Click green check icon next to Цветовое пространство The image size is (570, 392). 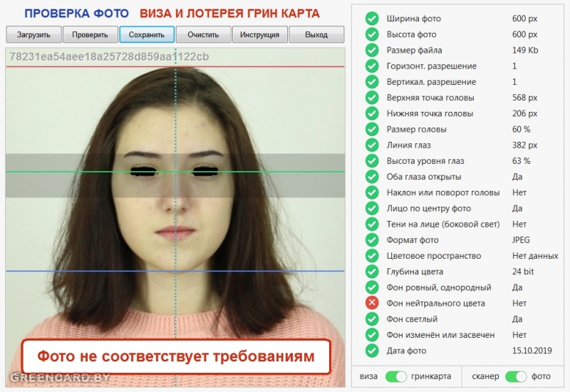click(372, 256)
